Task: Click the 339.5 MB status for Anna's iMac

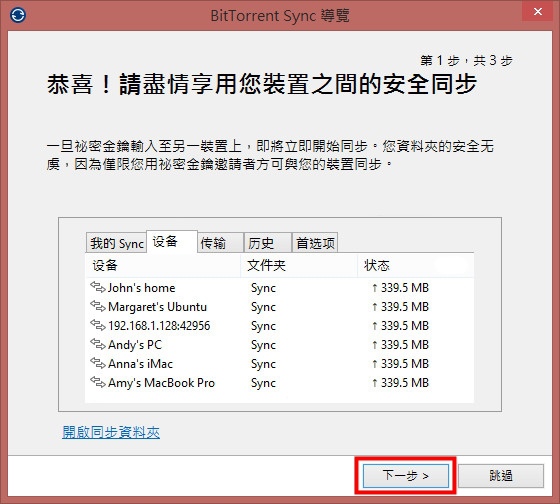Action: click(400, 363)
